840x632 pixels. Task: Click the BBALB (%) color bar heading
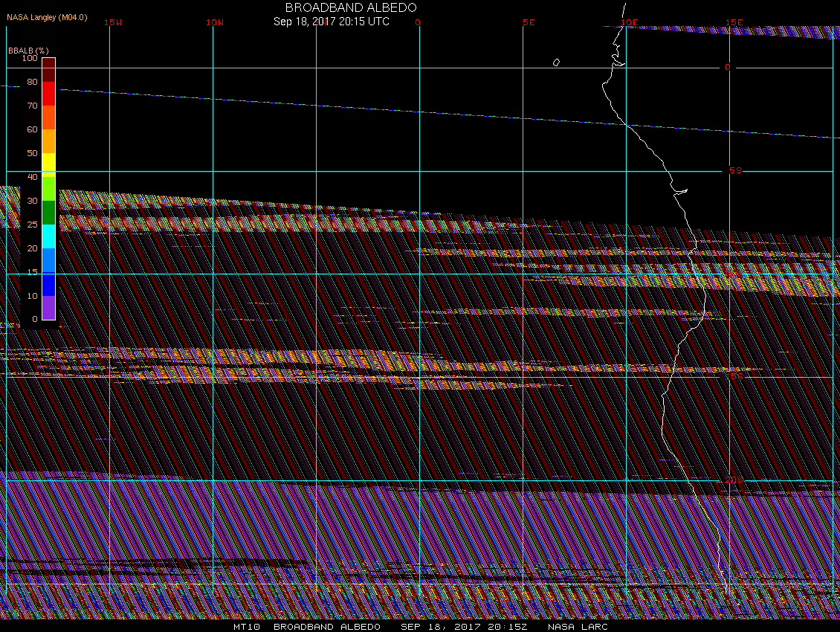[x=28, y=51]
